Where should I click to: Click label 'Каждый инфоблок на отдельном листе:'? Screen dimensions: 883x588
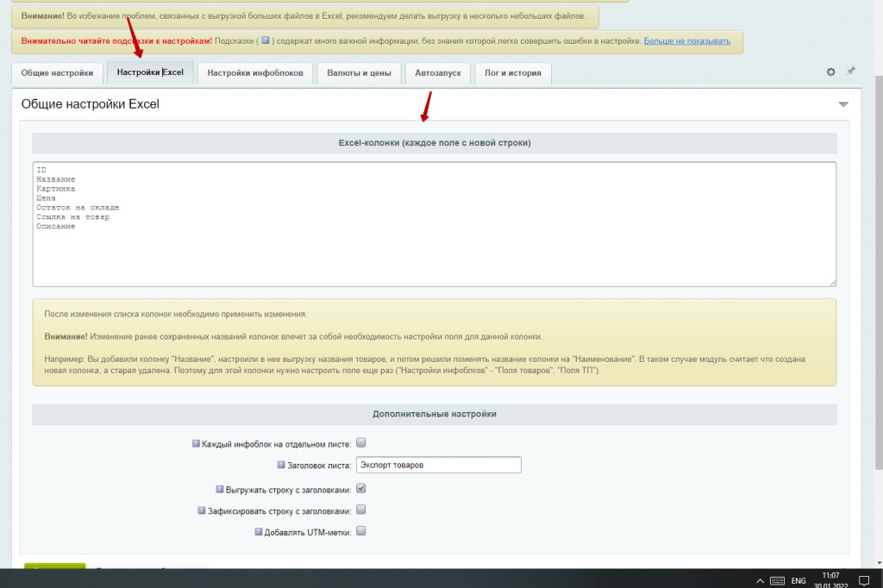coord(277,444)
